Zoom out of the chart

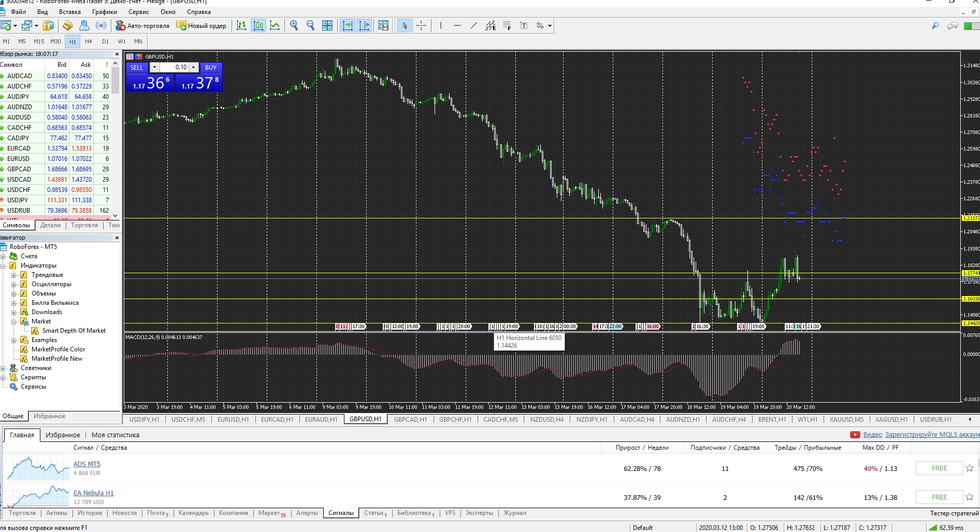coord(311,25)
